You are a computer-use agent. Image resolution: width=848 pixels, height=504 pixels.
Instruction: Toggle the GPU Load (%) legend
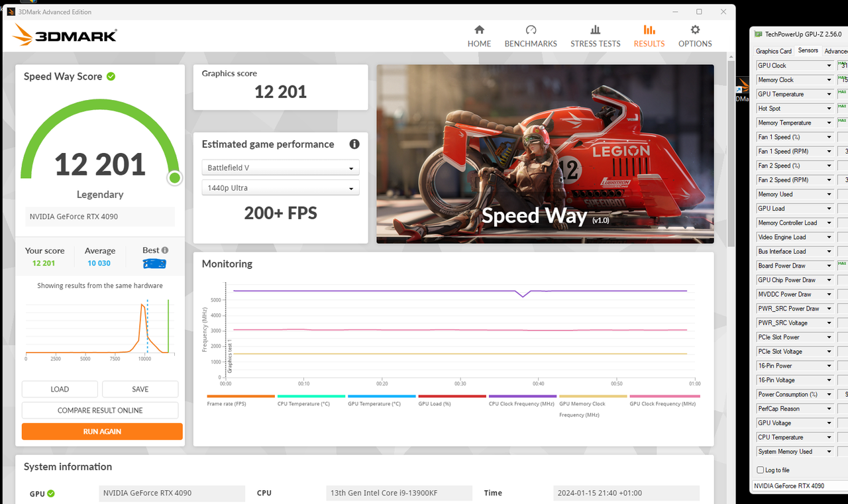(452, 400)
